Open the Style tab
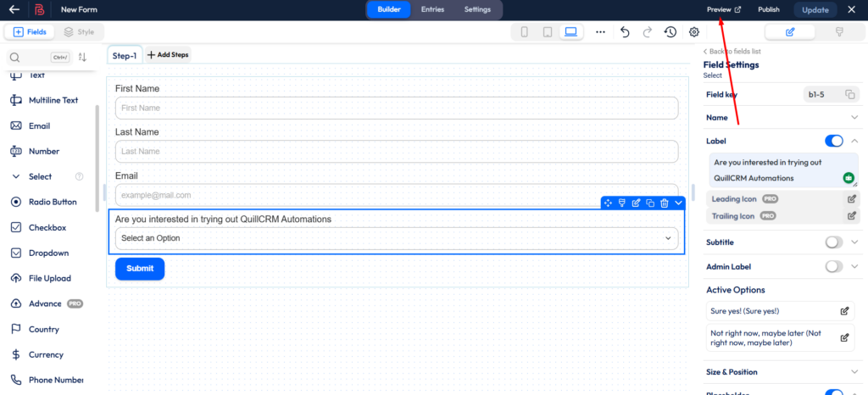Screen dimensions: 868x395 pos(79,32)
